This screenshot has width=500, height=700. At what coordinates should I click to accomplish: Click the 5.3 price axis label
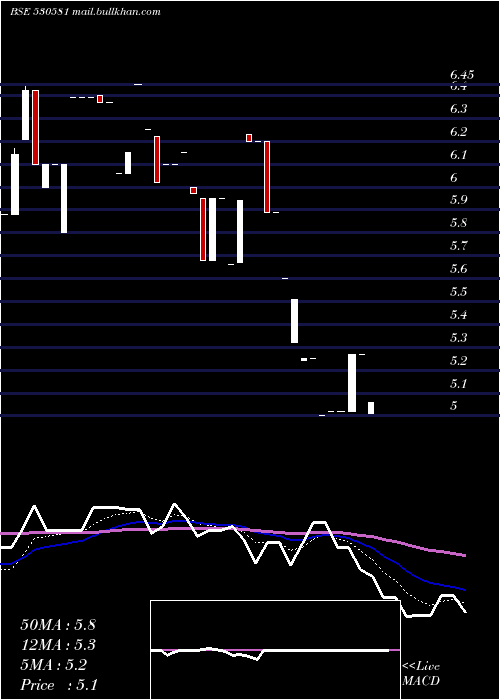[458, 338]
